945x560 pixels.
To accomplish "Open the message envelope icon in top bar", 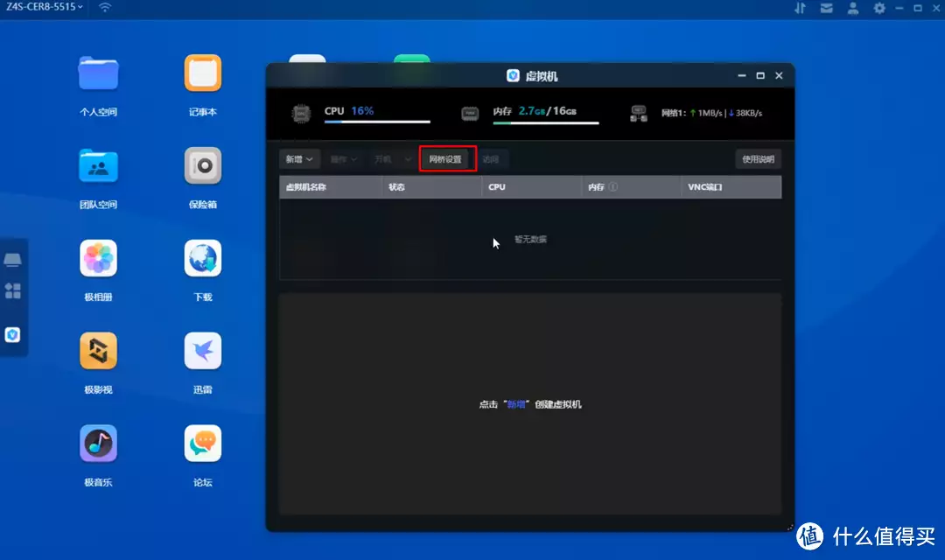I will [826, 8].
